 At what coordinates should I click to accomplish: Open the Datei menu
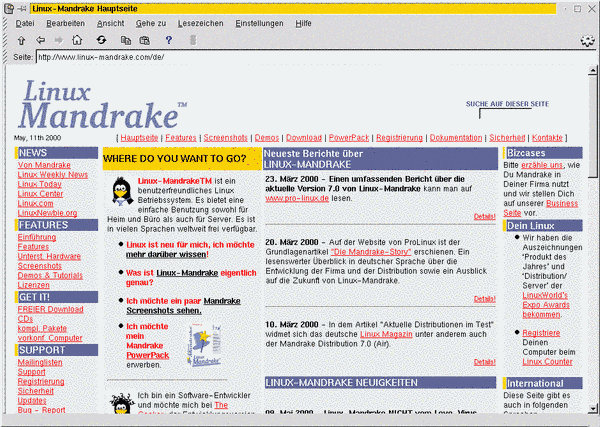[x=25, y=22]
